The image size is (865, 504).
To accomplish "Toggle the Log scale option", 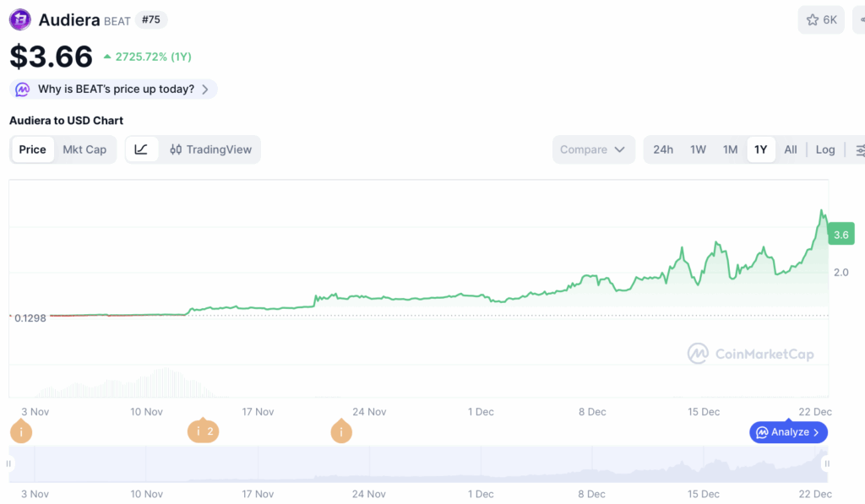I will pos(824,149).
